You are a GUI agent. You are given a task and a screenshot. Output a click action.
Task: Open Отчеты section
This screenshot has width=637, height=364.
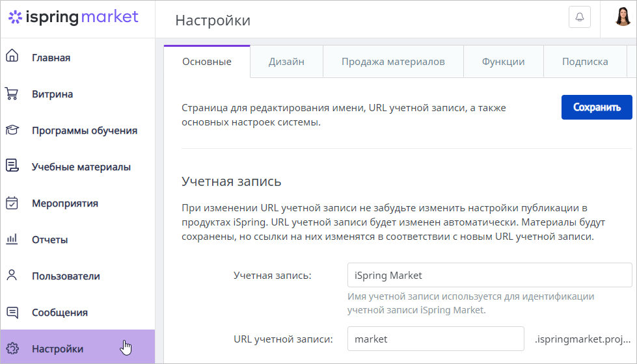click(50, 240)
